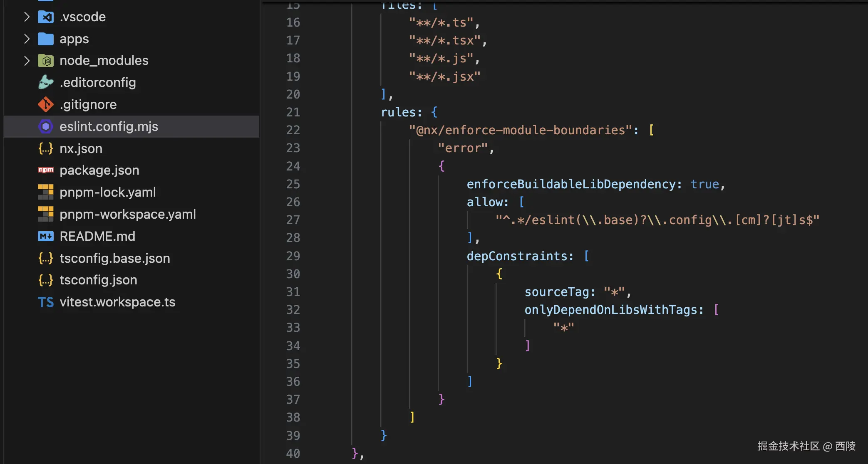
Task: Click the ESLint icon of eslint.config.mjs
Action: (46, 126)
